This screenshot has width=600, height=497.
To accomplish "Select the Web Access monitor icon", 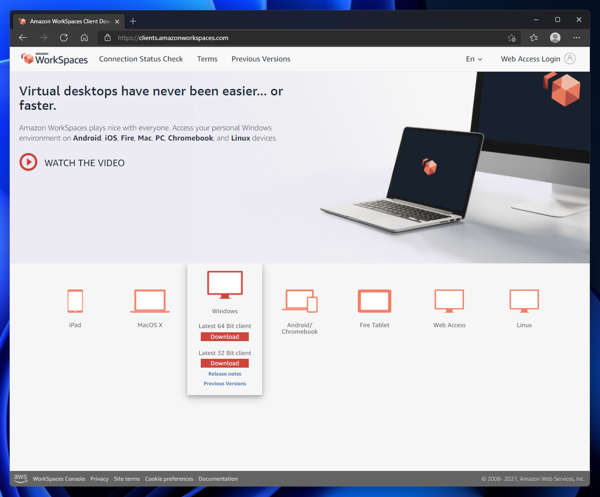I will pyautogui.click(x=449, y=301).
